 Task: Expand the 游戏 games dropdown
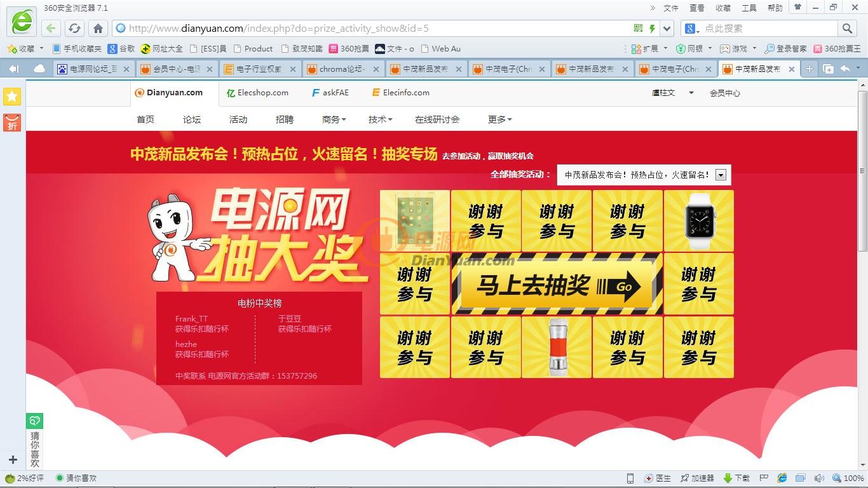pos(754,48)
